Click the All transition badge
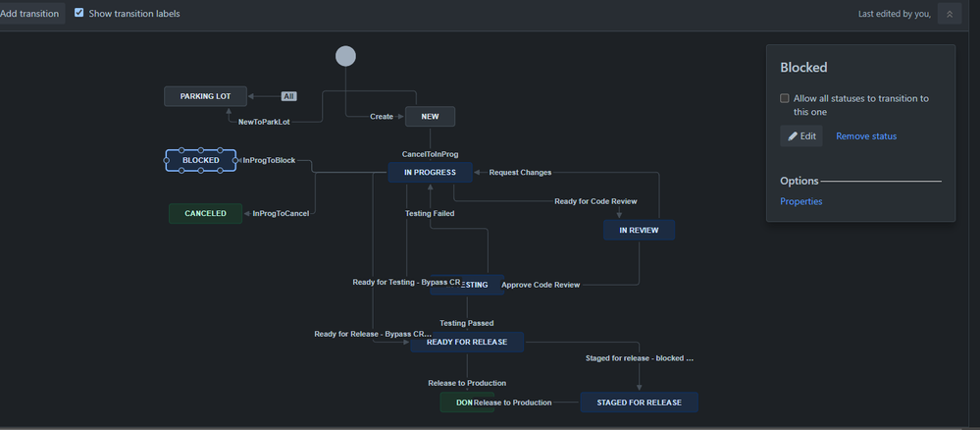 coord(288,96)
